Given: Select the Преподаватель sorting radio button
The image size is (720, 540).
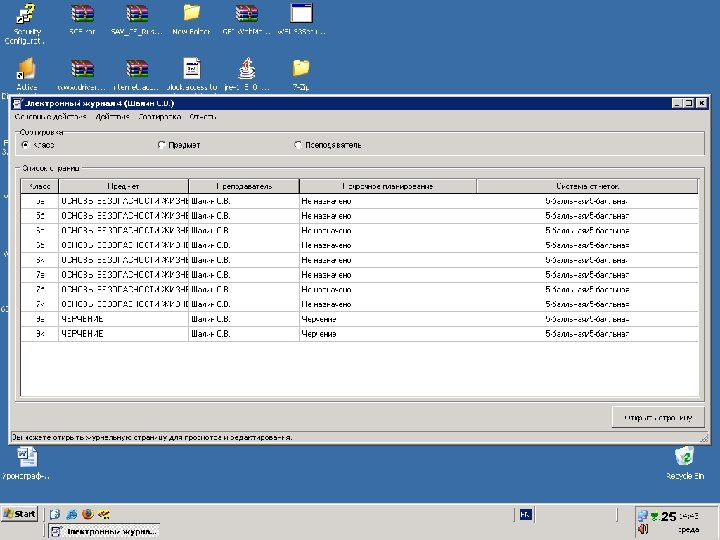Looking at the screenshot, I should [298, 145].
